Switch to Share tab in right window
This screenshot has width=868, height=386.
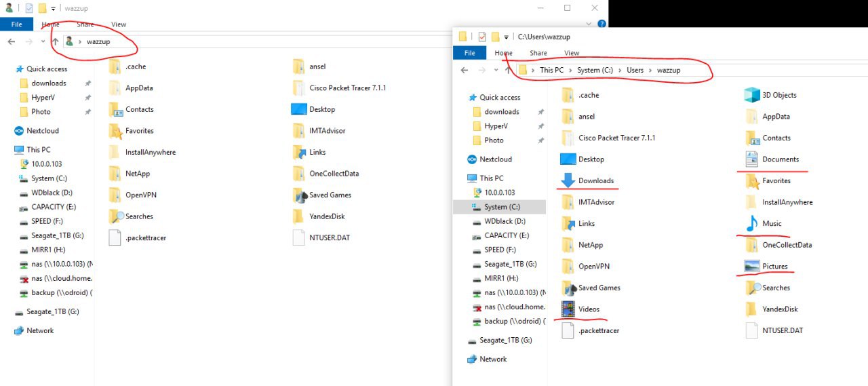(538, 53)
